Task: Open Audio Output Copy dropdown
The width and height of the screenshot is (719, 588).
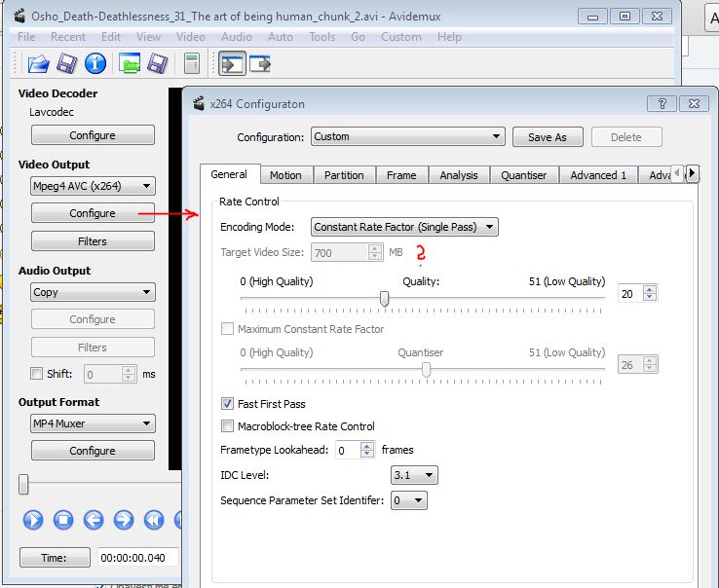Action: pos(93,292)
